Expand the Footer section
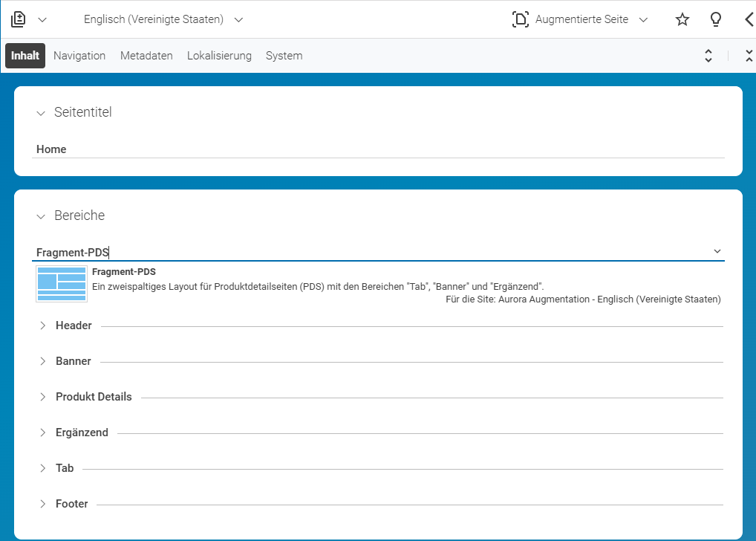The height and width of the screenshot is (541, 756). (x=43, y=504)
